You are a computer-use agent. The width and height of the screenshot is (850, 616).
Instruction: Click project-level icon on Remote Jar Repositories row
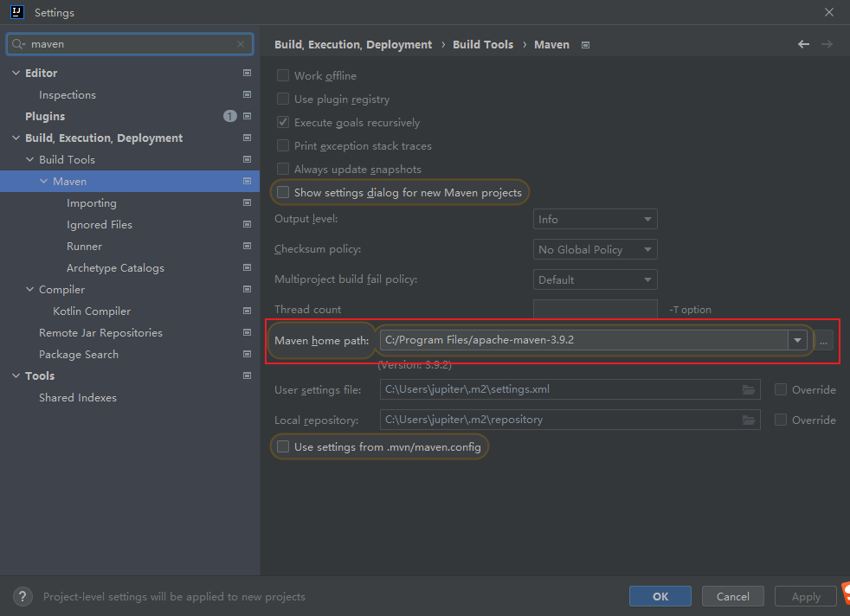[x=248, y=332]
